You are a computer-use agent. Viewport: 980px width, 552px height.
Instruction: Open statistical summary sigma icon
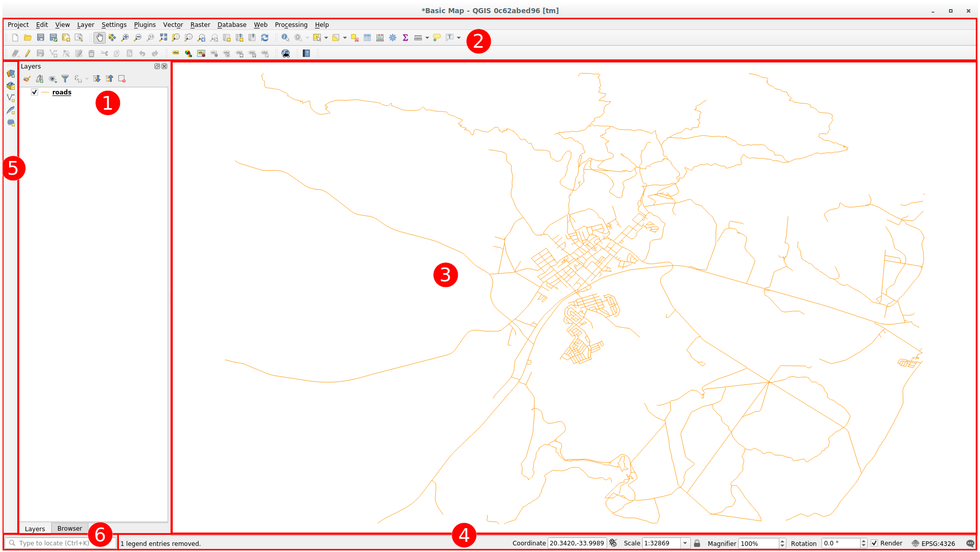[x=405, y=38]
